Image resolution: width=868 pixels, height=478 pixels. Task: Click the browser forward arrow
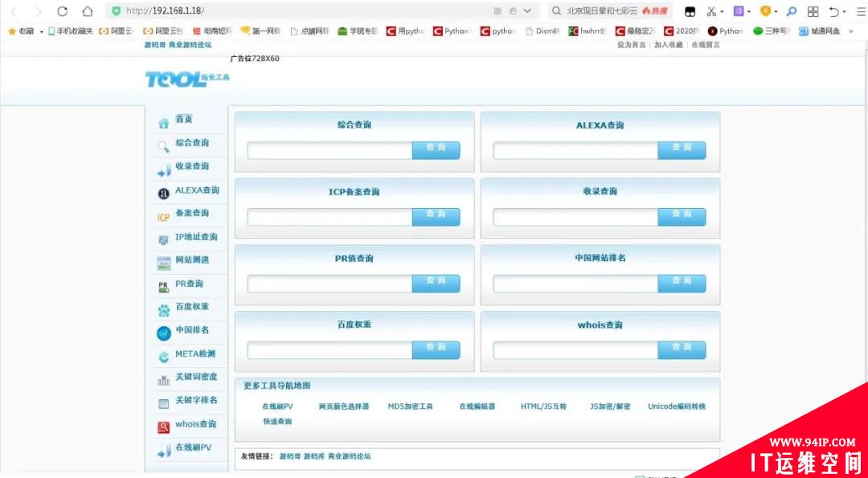(x=38, y=11)
